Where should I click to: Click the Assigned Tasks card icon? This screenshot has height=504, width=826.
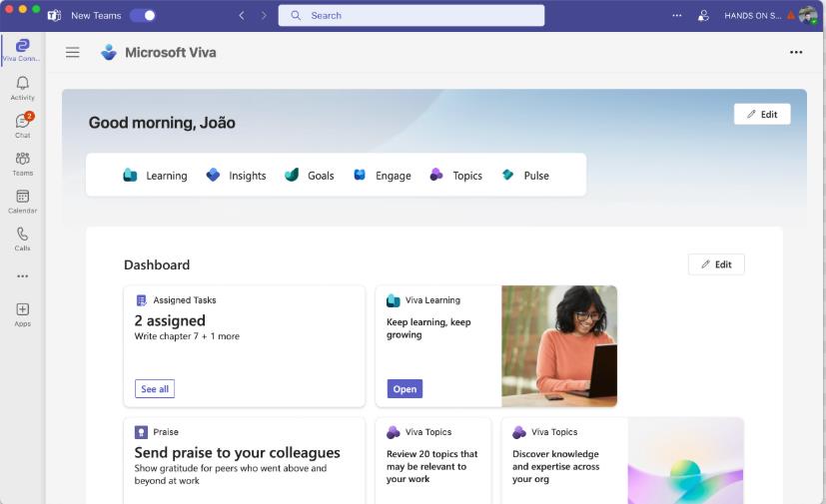(x=141, y=300)
